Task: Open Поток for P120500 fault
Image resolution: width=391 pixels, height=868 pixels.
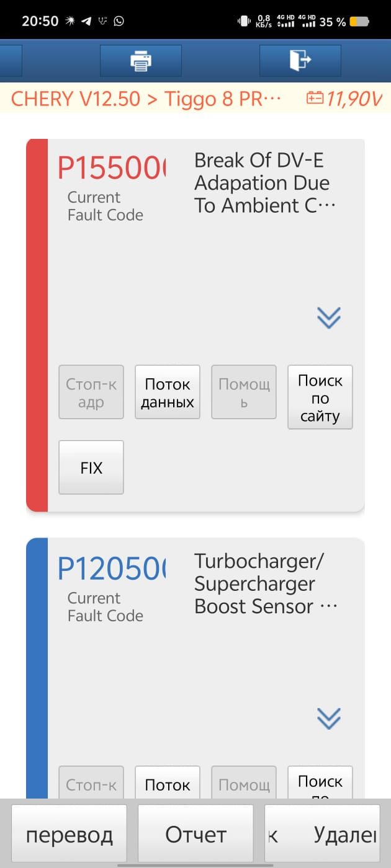Action: [x=167, y=784]
